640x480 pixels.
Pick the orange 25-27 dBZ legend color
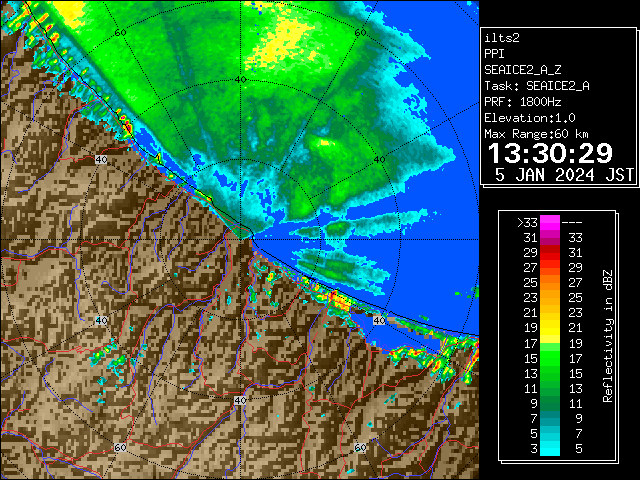coord(550,282)
